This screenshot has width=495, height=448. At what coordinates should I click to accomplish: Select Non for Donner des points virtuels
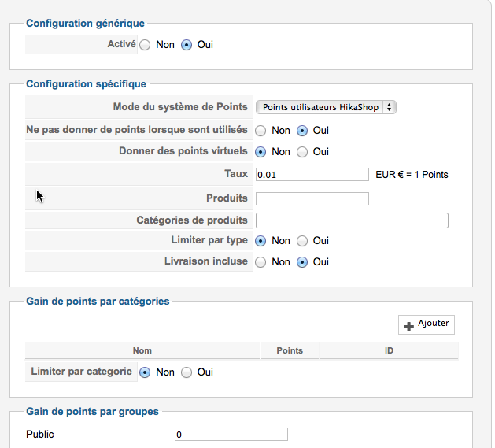pos(260,152)
